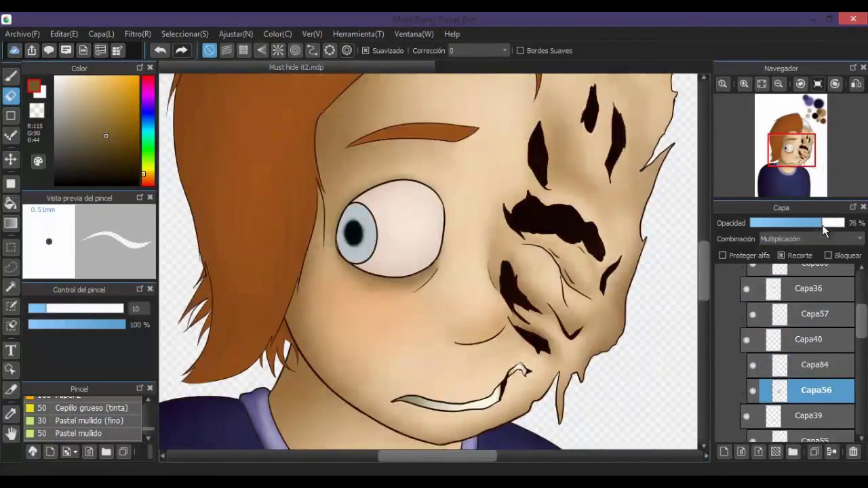The image size is (868, 488).
Task: Switch to Must hide it2.mdp tab
Action: coord(296,67)
